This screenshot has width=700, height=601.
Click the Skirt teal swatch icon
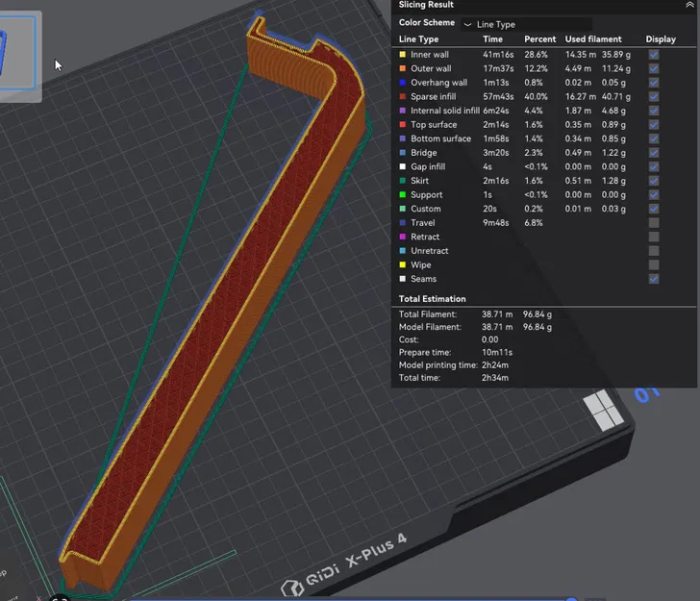click(x=402, y=181)
